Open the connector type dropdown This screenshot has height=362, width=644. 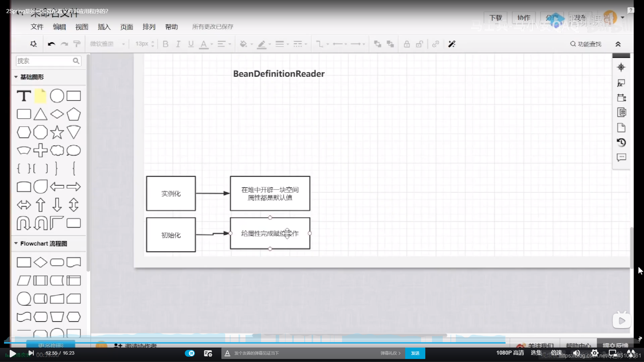(x=322, y=44)
